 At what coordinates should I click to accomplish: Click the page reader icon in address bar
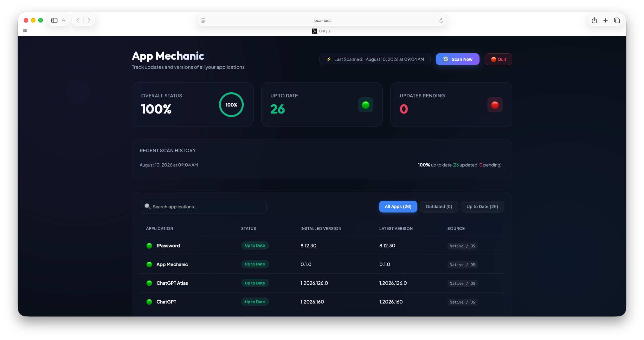[203, 20]
